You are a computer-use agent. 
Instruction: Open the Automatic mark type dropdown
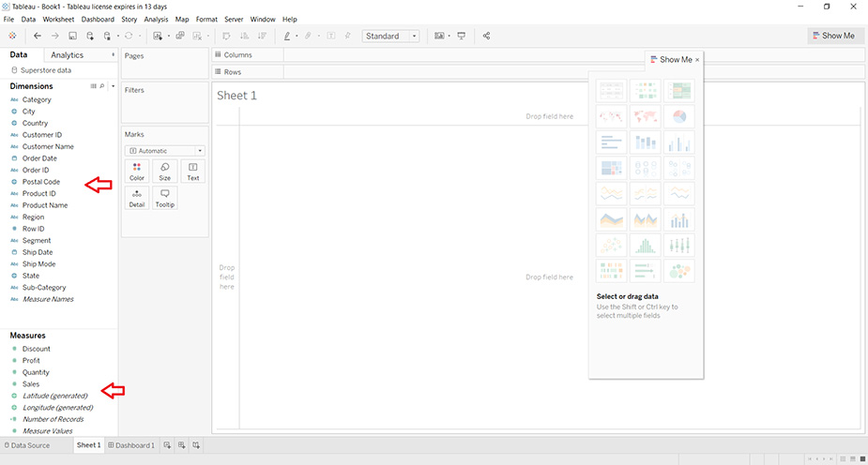coord(165,151)
